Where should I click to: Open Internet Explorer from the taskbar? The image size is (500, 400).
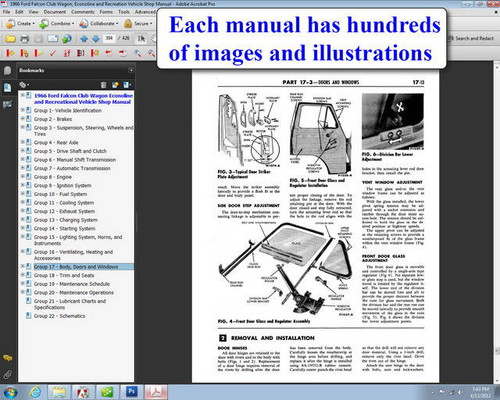(x=35, y=392)
